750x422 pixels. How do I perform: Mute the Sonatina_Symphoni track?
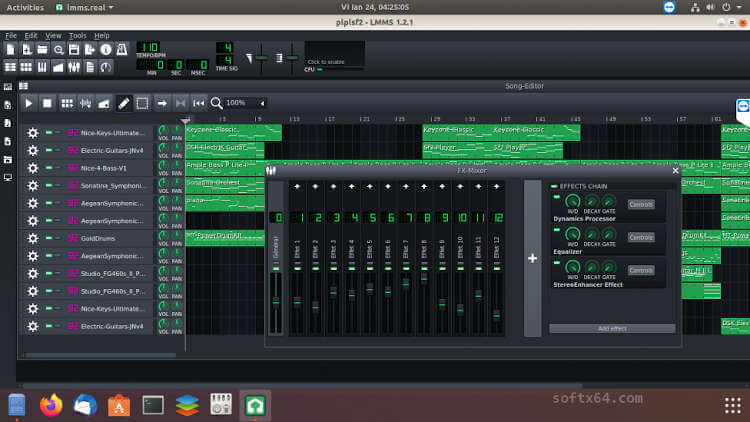tap(49, 186)
